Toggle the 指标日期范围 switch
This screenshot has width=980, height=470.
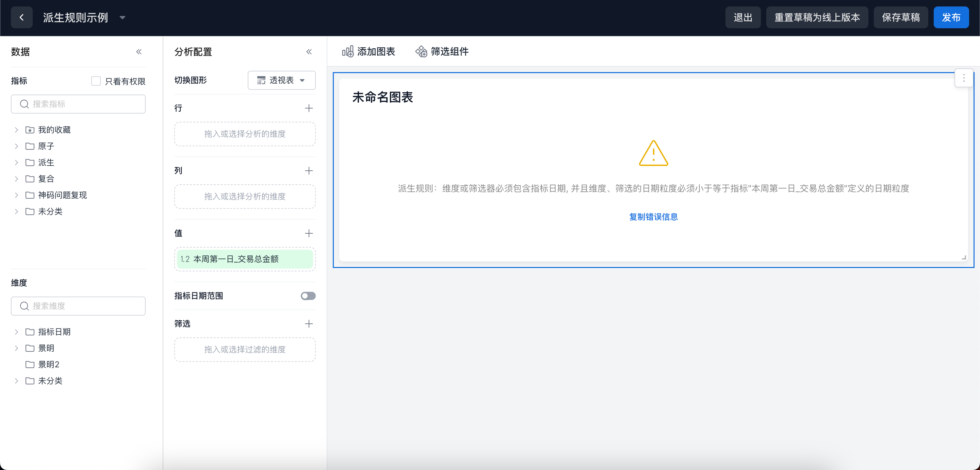pos(308,296)
